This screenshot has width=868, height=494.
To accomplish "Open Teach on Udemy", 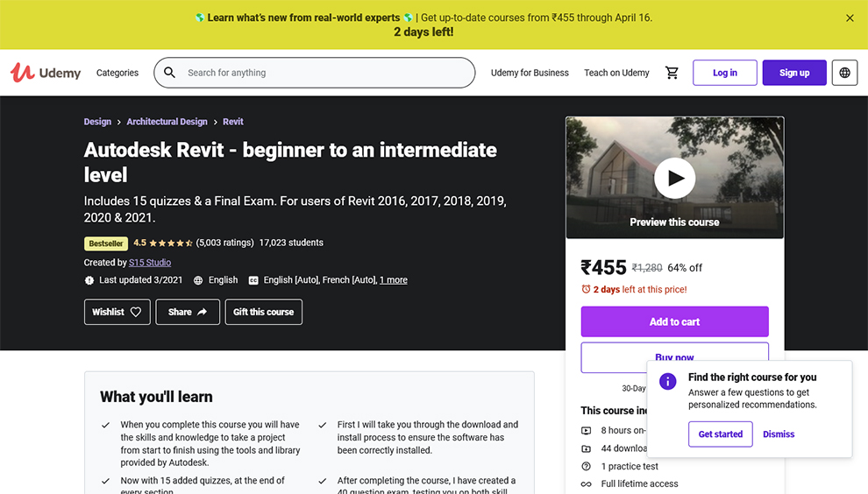I will [616, 73].
